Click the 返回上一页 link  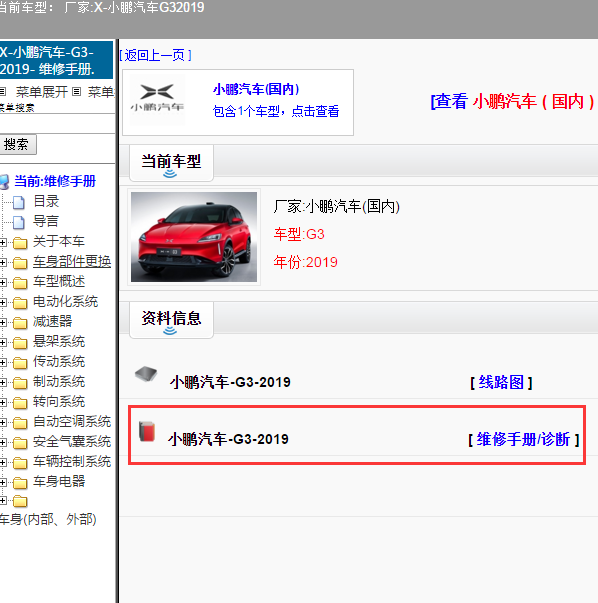click(155, 55)
